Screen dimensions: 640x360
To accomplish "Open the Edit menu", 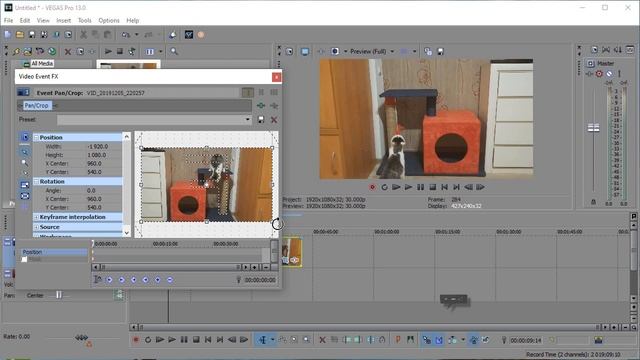I will 25,20.
